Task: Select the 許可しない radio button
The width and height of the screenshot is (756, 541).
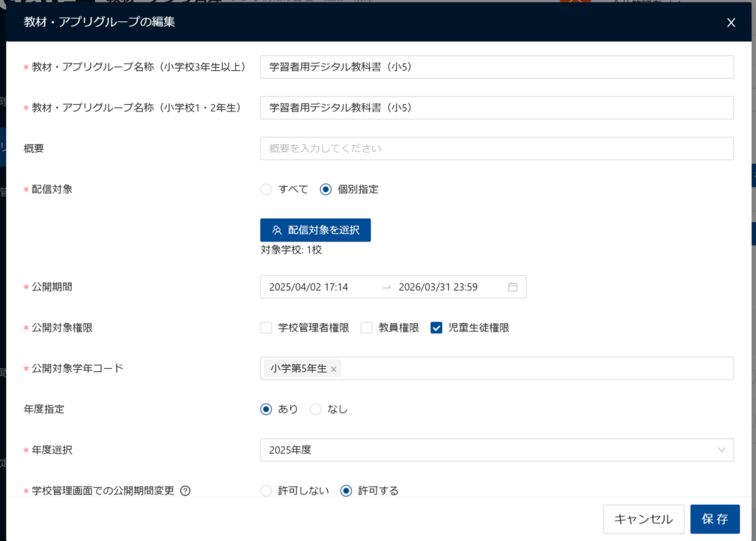Action: coord(266,491)
